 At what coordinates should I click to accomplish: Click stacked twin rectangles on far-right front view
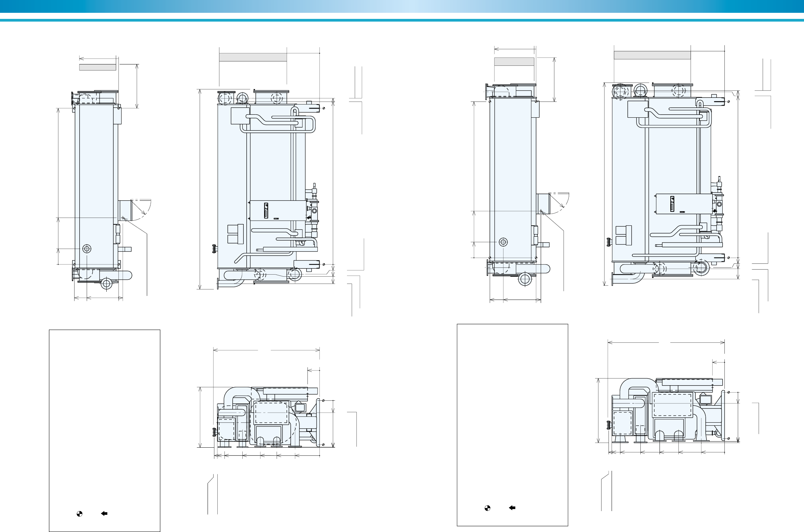(x=623, y=235)
